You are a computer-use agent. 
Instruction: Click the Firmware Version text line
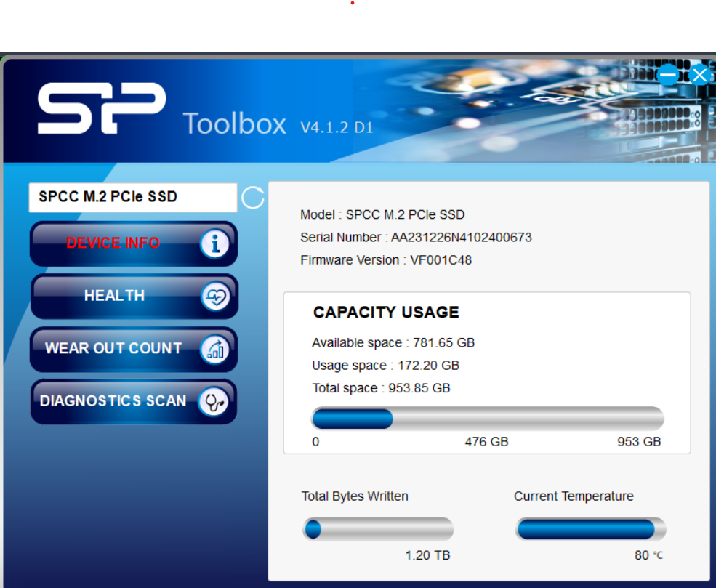click(x=386, y=260)
